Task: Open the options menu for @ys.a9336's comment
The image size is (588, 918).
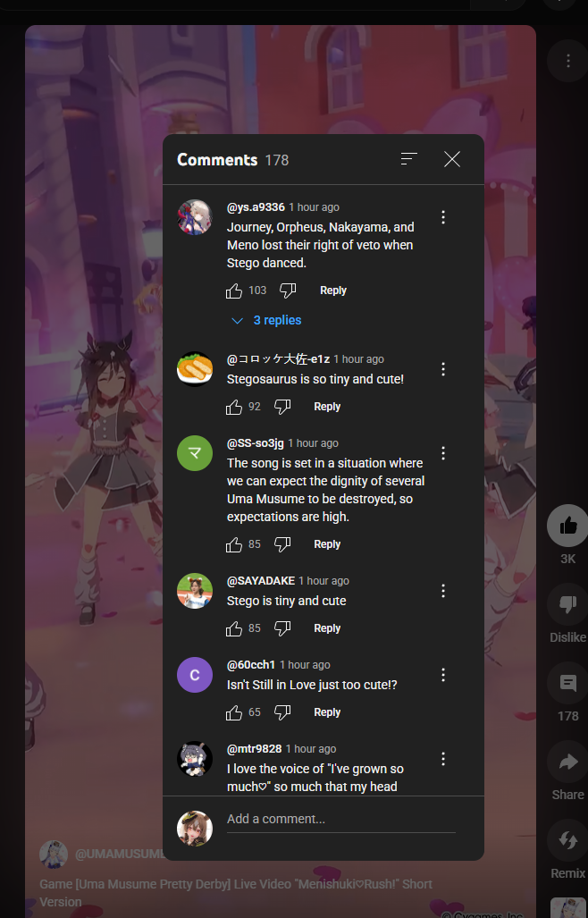Action: coord(443,218)
